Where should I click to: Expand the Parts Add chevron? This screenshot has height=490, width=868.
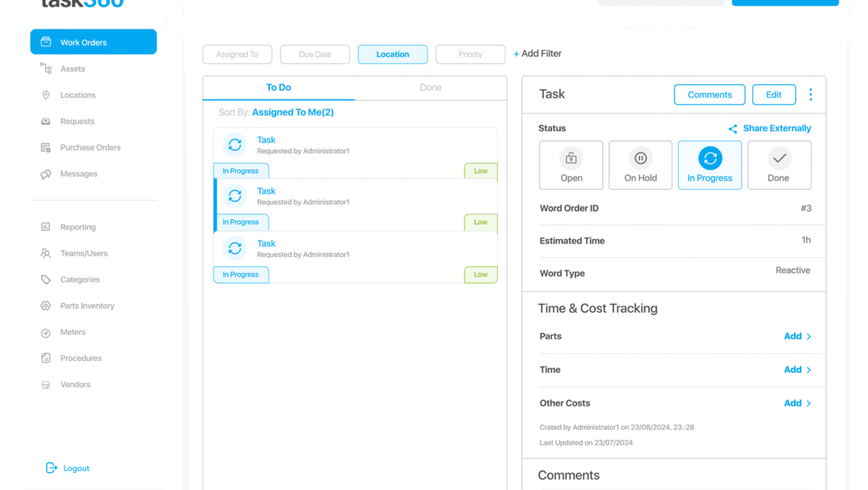[809, 336]
